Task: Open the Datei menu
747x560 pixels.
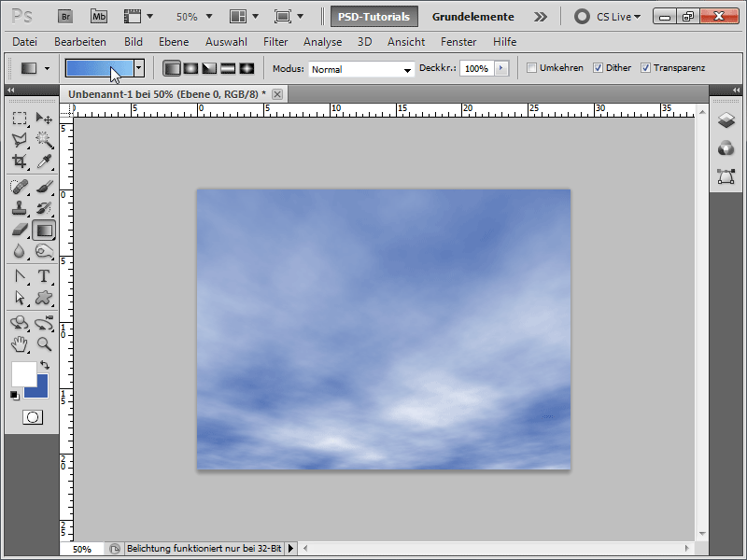Action: 25,42
